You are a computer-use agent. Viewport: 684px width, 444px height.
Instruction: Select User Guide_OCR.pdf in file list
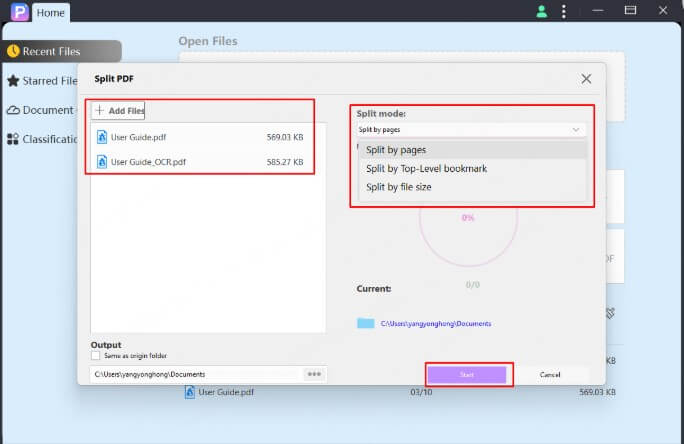tap(200, 162)
